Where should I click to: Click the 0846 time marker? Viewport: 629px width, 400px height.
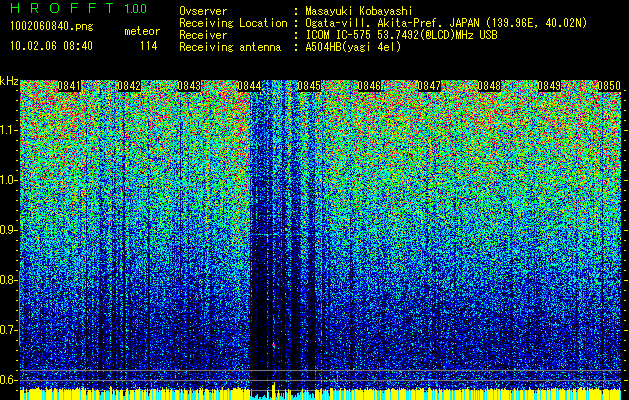369,86
